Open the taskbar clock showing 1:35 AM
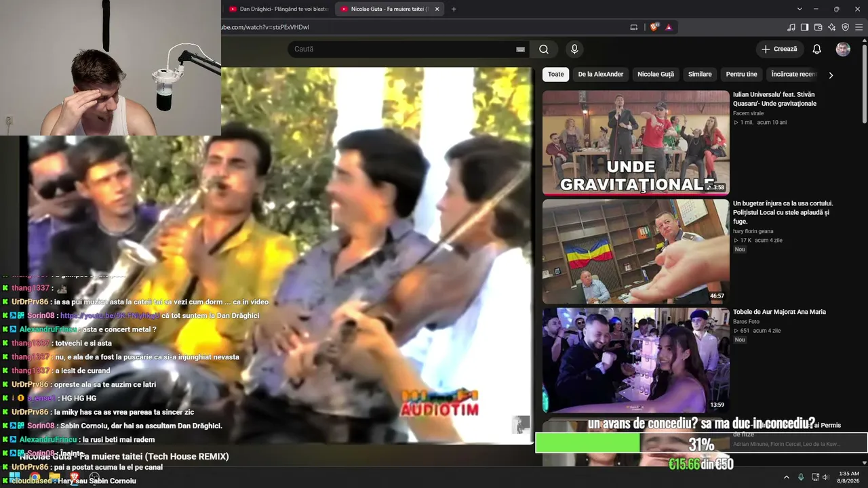This screenshot has height=488, width=868. 849,477
